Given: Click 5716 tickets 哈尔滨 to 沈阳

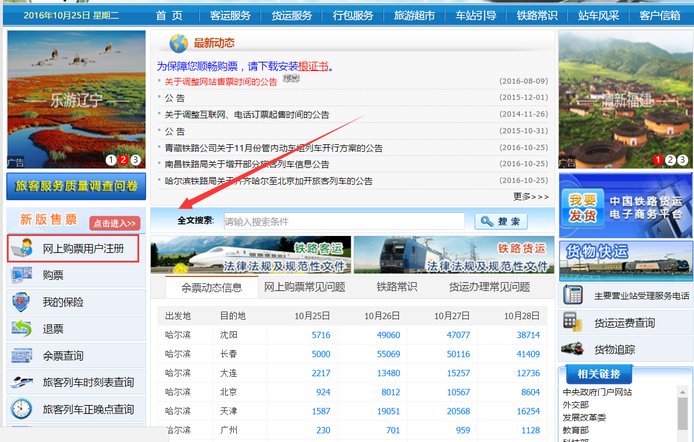Looking at the screenshot, I should click(321, 335).
